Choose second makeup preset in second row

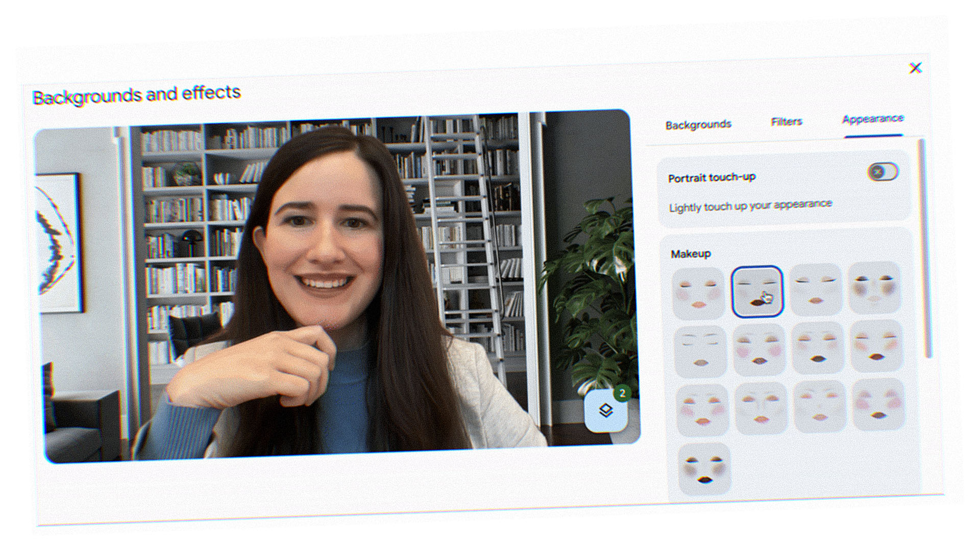pyautogui.click(x=759, y=350)
